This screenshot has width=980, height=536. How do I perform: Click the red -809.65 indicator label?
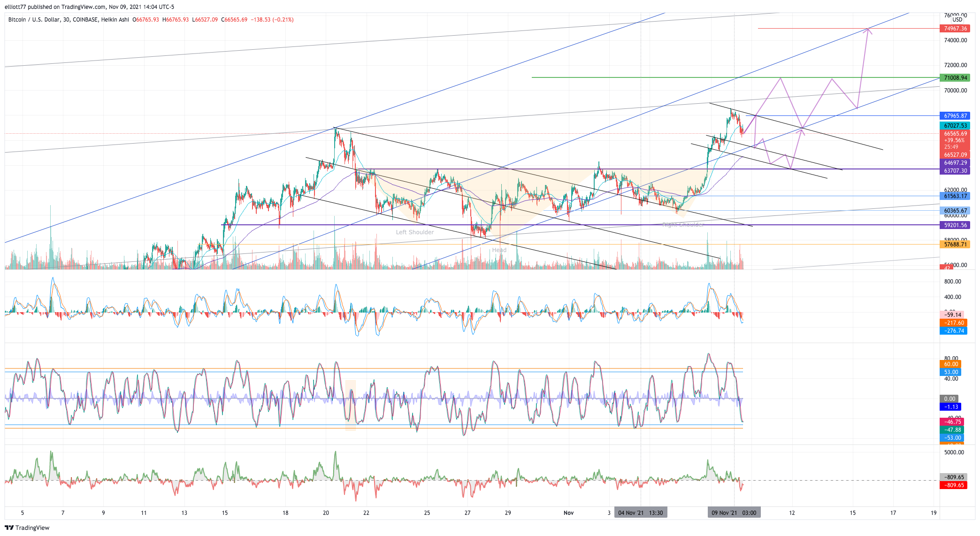[x=953, y=485]
